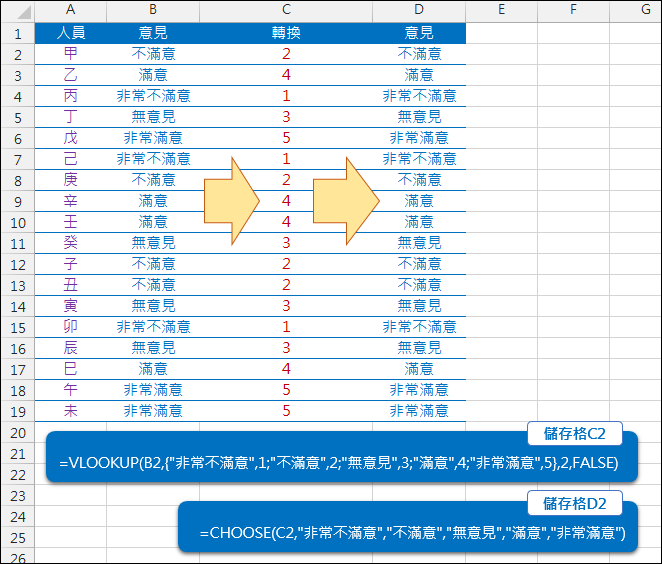Screen dimensions: 662x564
Task: Click C4 cell with value 1
Action: pyautogui.click(x=286, y=96)
